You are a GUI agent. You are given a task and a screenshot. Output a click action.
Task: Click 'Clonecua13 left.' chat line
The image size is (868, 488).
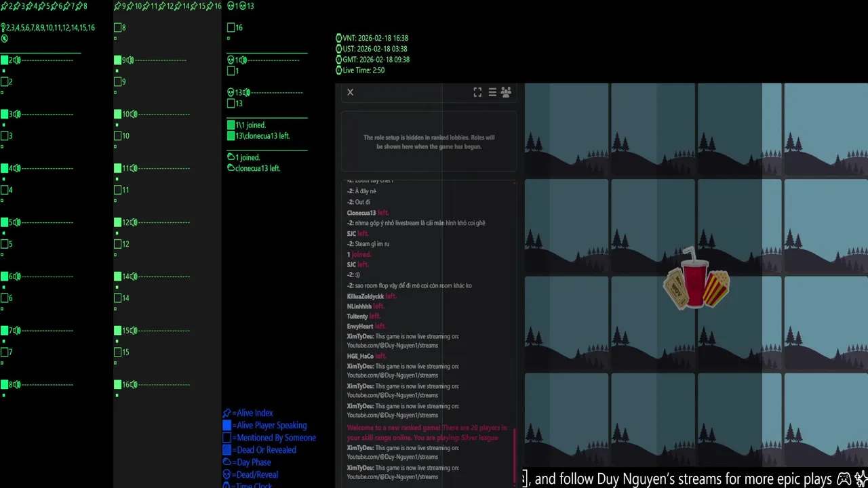[368, 213]
